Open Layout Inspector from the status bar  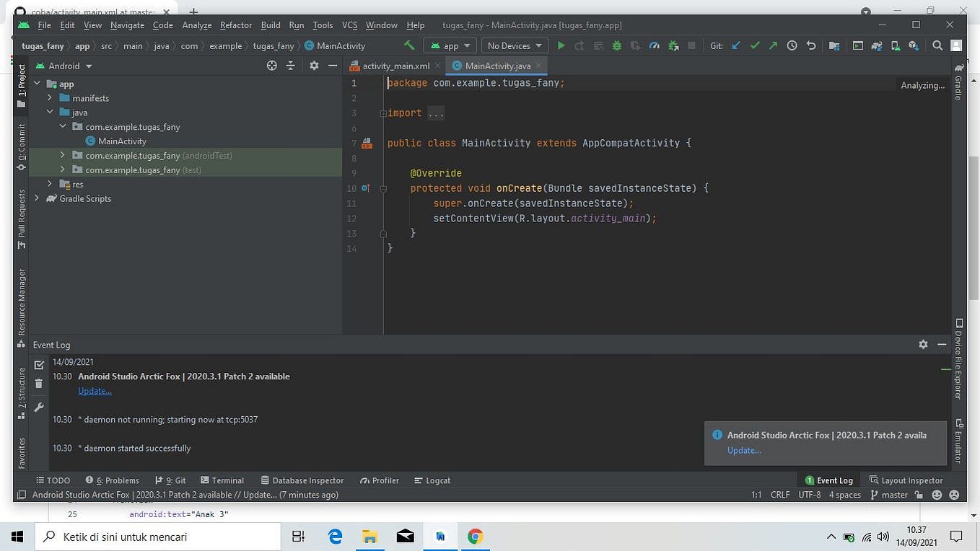pos(911,480)
